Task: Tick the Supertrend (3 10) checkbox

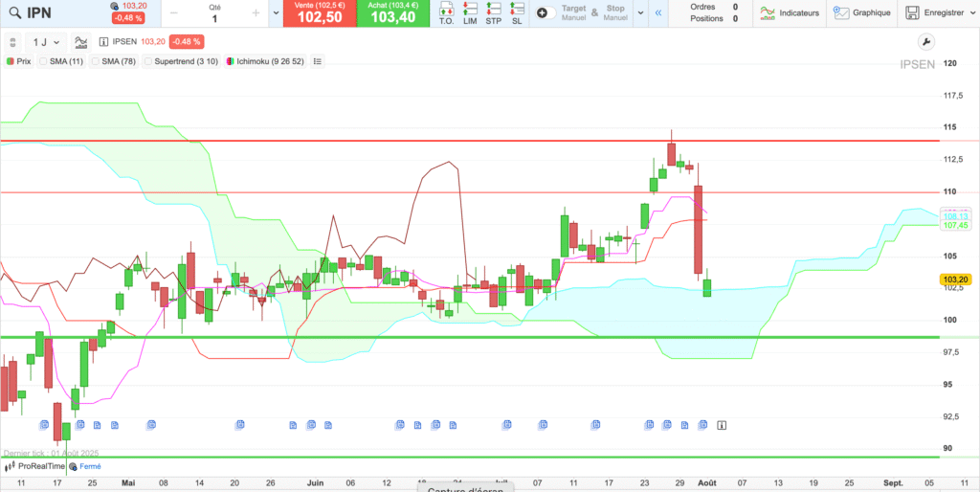Action: (x=148, y=61)
